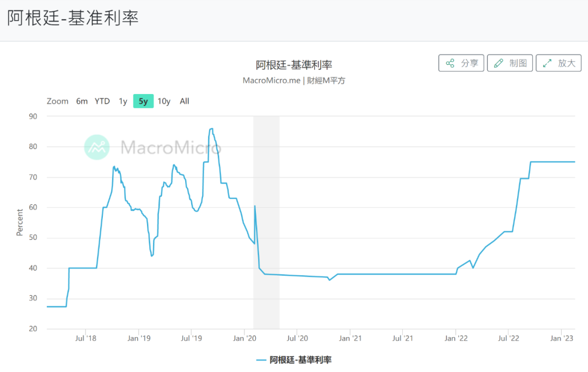Click the blue legend line marker
The width and height of the screenshot is (588, 372).
point(262,359)
